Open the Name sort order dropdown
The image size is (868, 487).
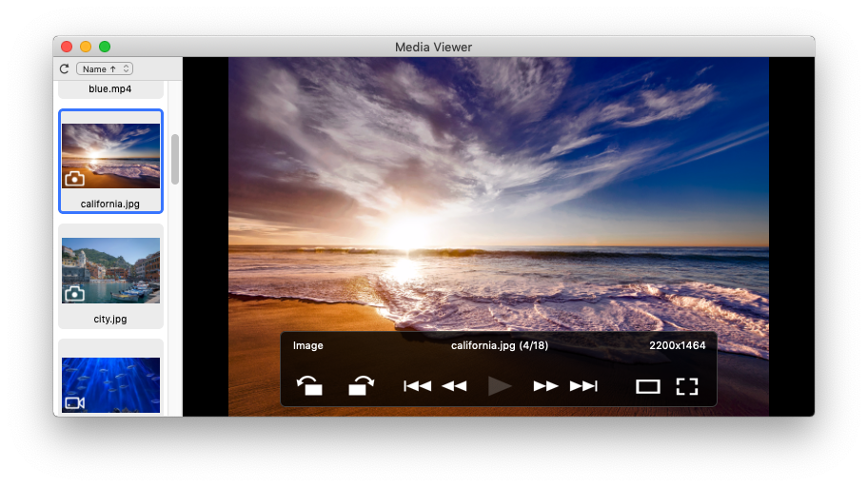tap(105, 68)
